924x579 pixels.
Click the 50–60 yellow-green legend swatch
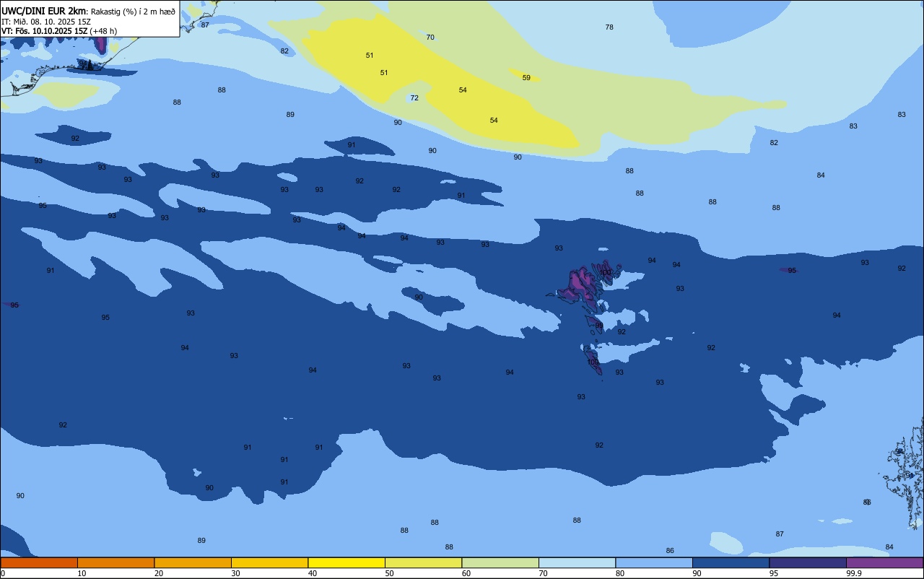tap(423, 562)
